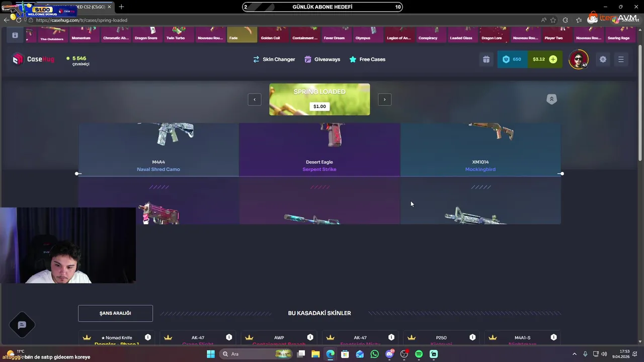
Task: Open Spotify from taskbar
Action: (419, 354)
